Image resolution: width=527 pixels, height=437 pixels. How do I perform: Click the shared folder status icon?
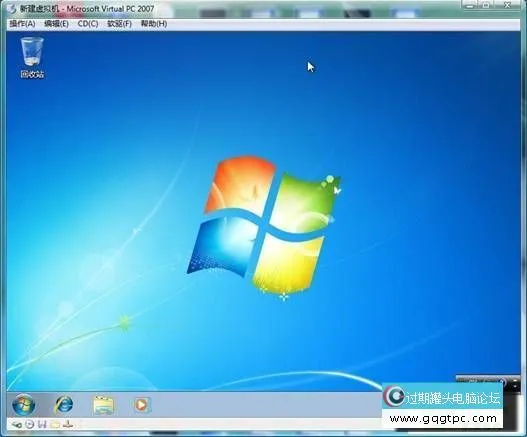(55, 425)
